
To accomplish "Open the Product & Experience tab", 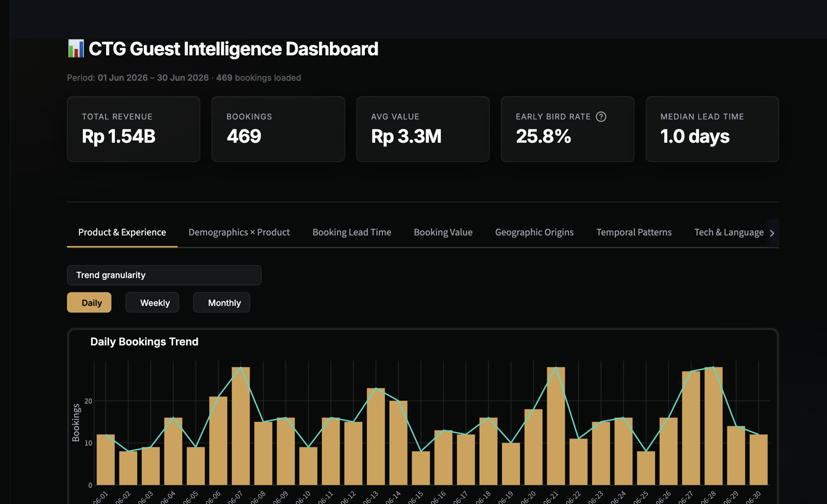I will click(122, 232).
